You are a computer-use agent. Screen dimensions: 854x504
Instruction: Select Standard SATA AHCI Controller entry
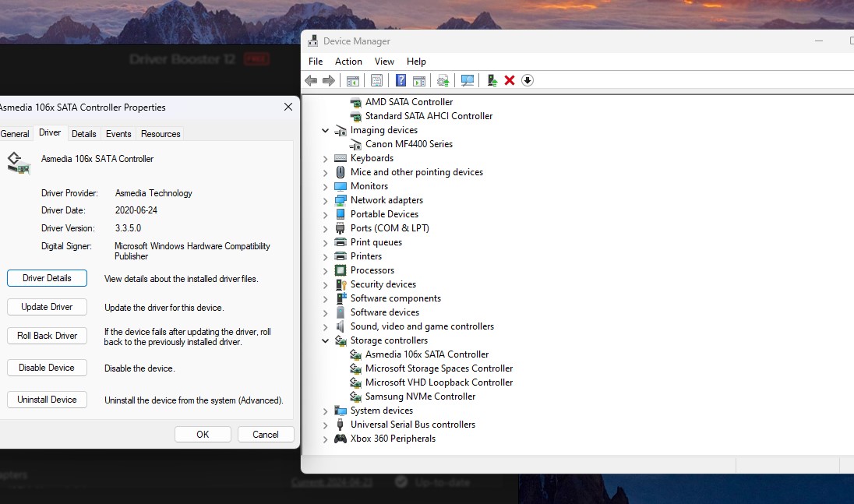429,116
